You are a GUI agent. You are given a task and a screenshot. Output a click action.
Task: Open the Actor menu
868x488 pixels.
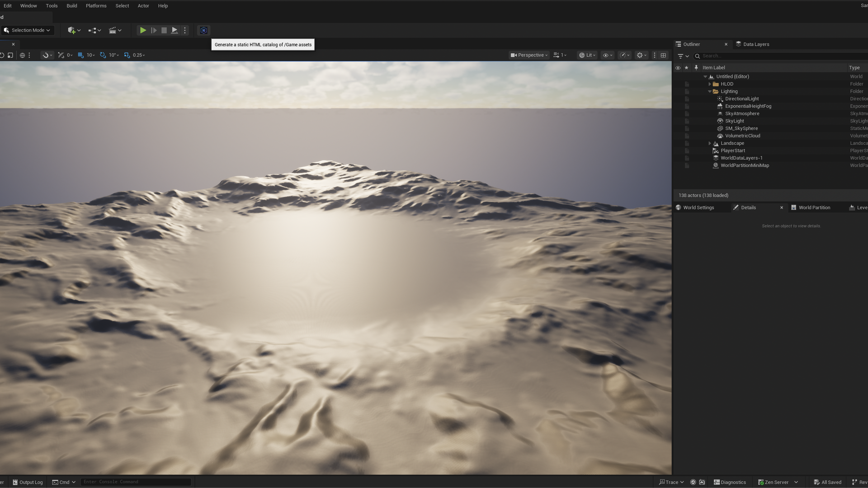coord(143,6)
